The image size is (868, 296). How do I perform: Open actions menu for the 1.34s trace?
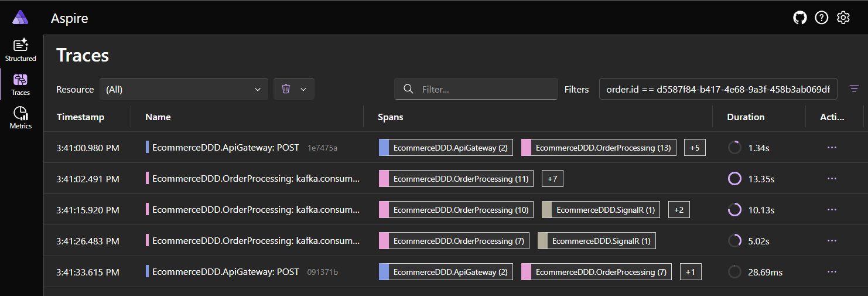(x=832, y=148)
